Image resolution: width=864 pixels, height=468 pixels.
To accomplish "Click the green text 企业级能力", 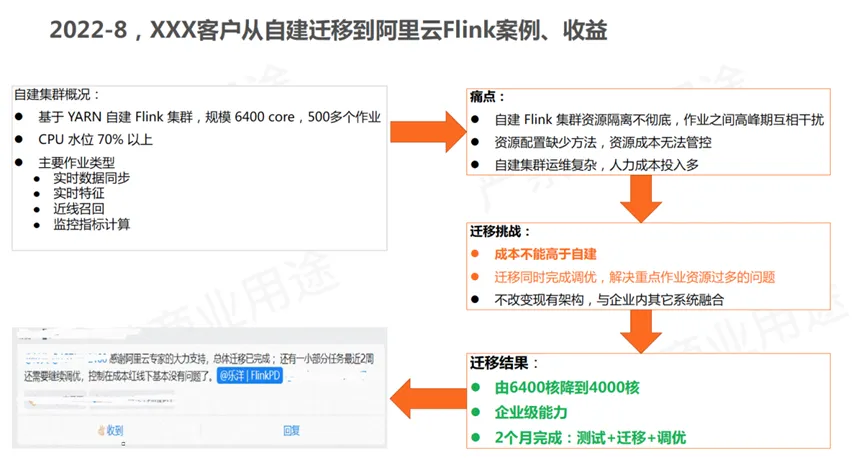I will [531, 412].
